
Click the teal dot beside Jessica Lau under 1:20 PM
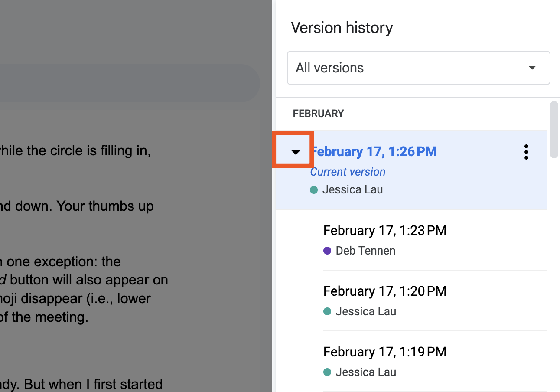[328, 311]
